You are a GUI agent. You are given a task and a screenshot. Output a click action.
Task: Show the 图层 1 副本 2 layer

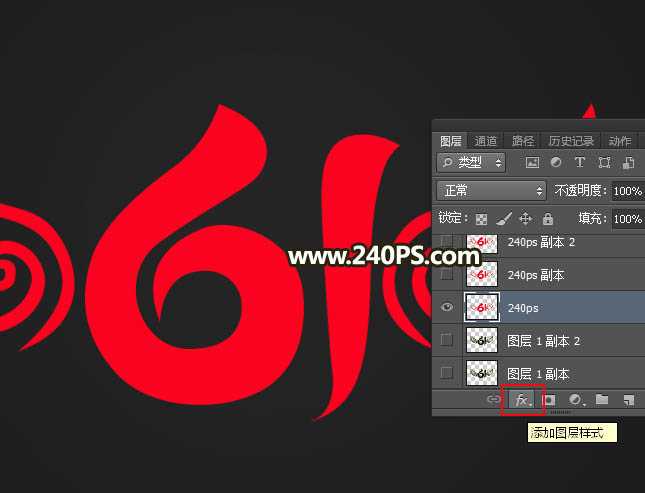pos(446,340)
